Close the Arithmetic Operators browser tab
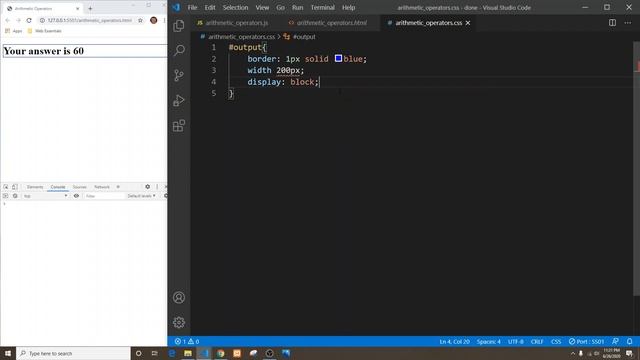Viewport: 640px width, 360px height. point(78,8)
